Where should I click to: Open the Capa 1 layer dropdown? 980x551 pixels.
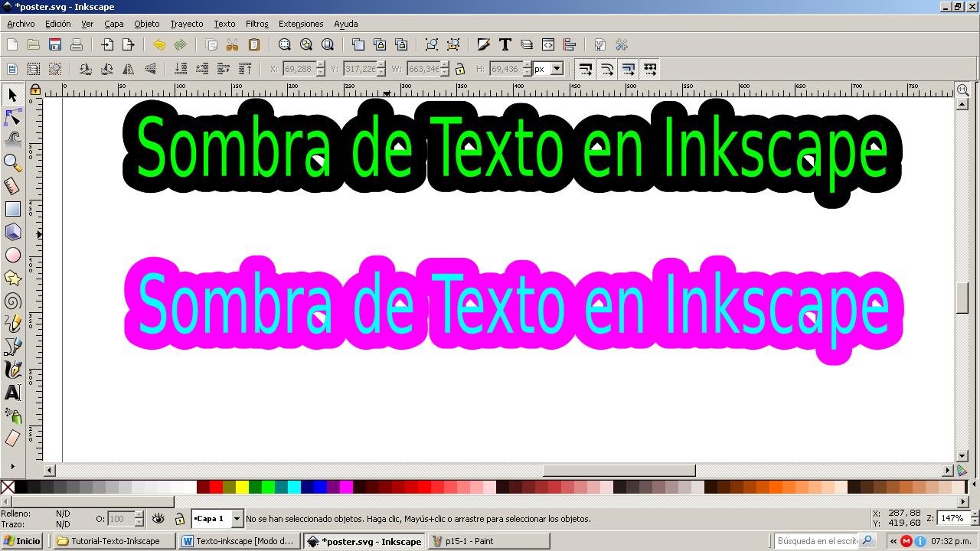pyautogui.click(x=237, y=519)
